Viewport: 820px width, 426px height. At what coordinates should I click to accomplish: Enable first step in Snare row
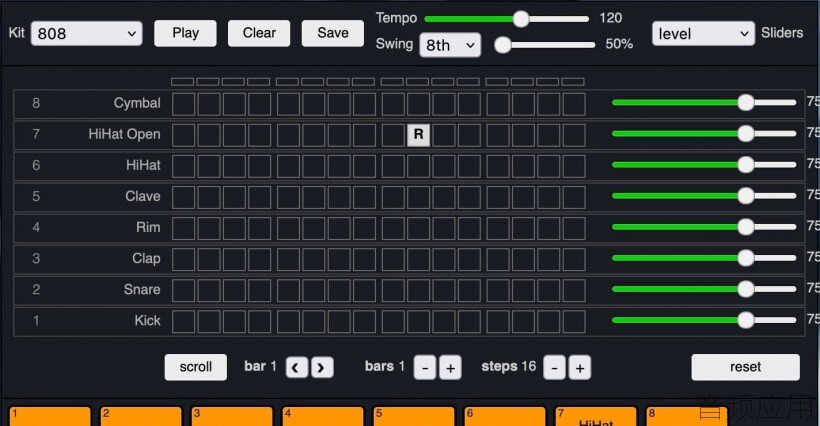point(184,290)
